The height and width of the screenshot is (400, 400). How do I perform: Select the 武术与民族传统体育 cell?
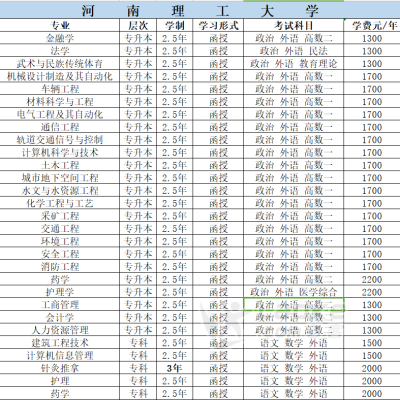pyautogui.click(x=60, y=64)
